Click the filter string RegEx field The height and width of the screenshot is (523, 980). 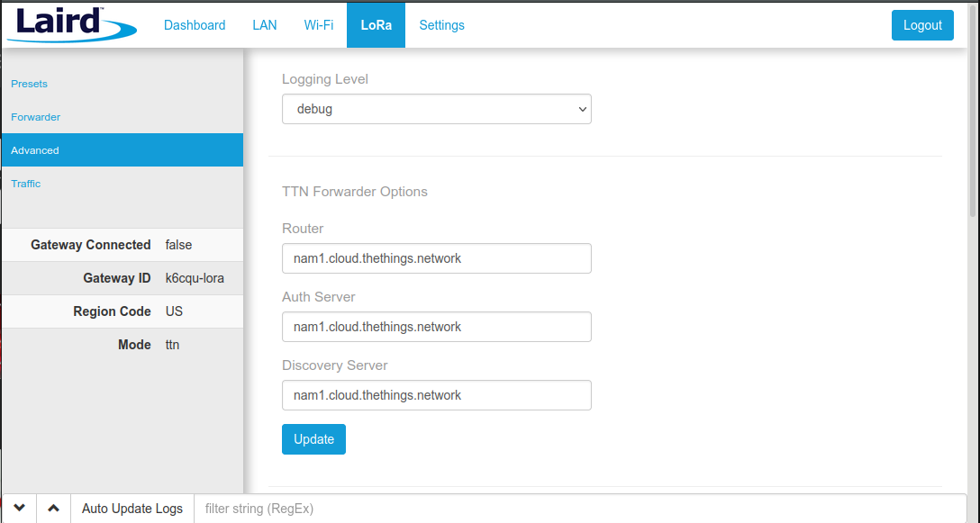[x=580, y=509]
